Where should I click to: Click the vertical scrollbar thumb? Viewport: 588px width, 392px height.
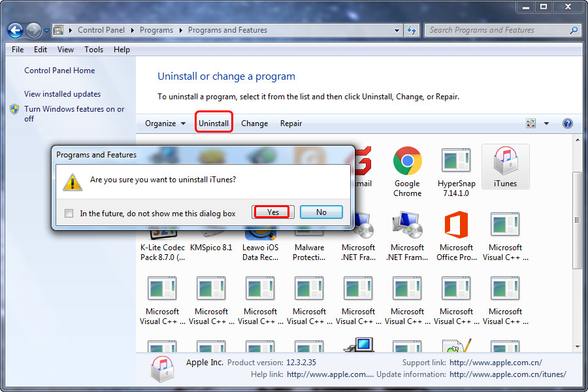[x=577, y=220]
